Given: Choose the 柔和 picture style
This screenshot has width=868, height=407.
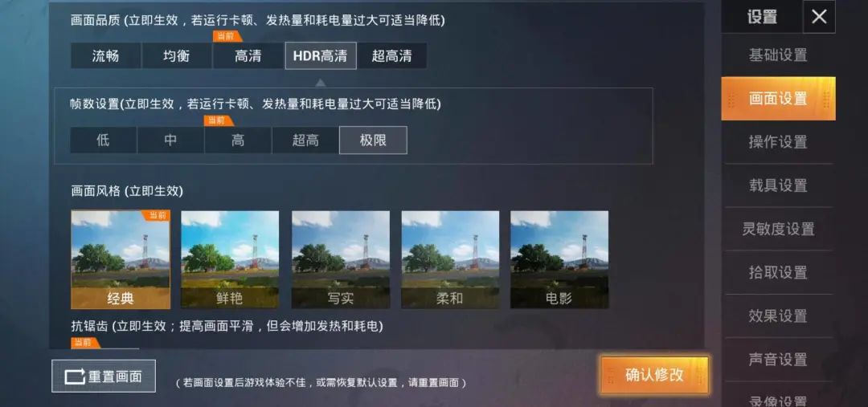Looking at the screenshot, I should [450, 259].
